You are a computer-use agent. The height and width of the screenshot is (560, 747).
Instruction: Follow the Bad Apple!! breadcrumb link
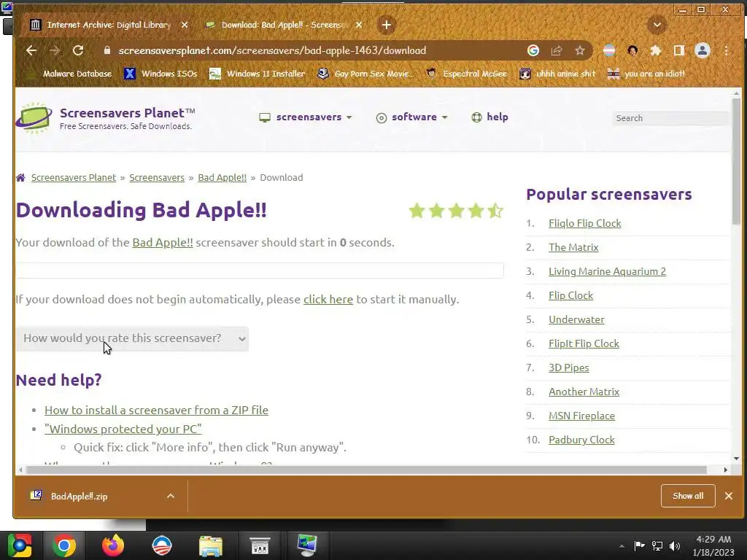222,178
